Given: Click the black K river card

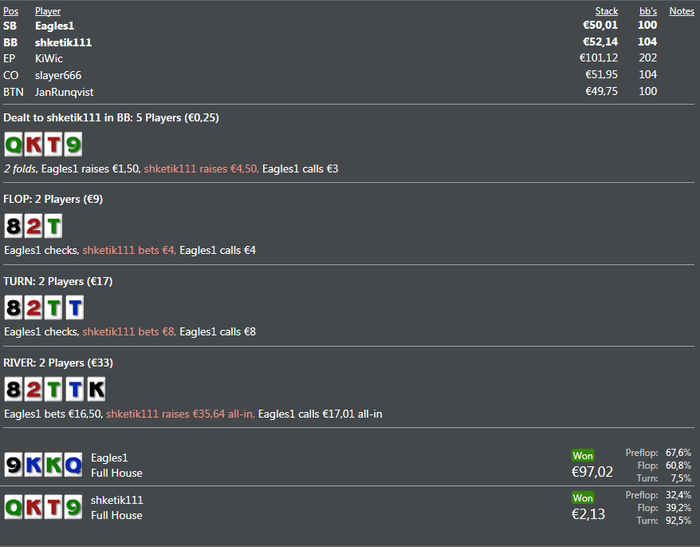Looking at the screenshot, I should click(x=96, y=389).
